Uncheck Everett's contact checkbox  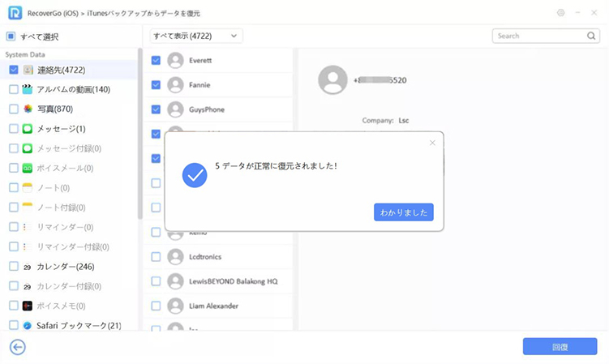coord(156,61)
